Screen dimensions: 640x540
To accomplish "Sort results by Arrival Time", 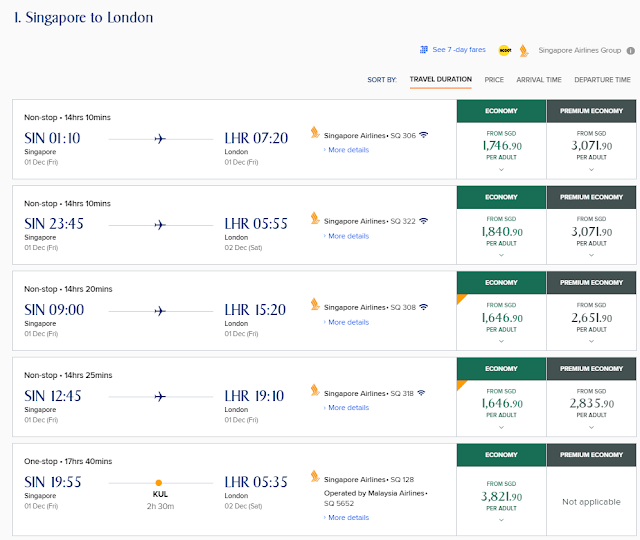I will tap(538, 79).
